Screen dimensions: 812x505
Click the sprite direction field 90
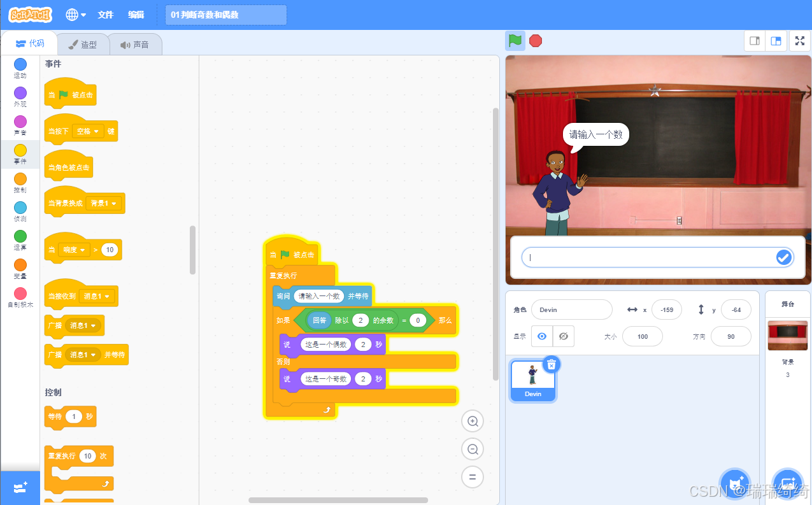tap(731, 336)
